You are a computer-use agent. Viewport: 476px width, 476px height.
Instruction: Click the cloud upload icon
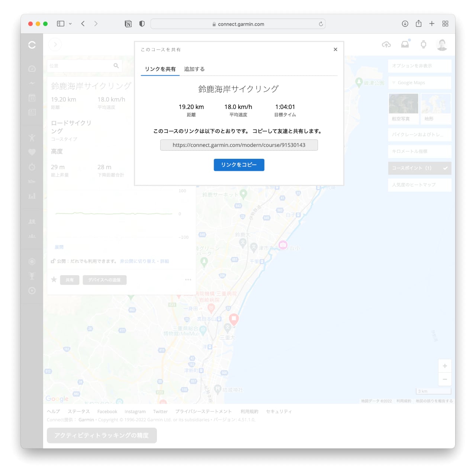[386, 45]
